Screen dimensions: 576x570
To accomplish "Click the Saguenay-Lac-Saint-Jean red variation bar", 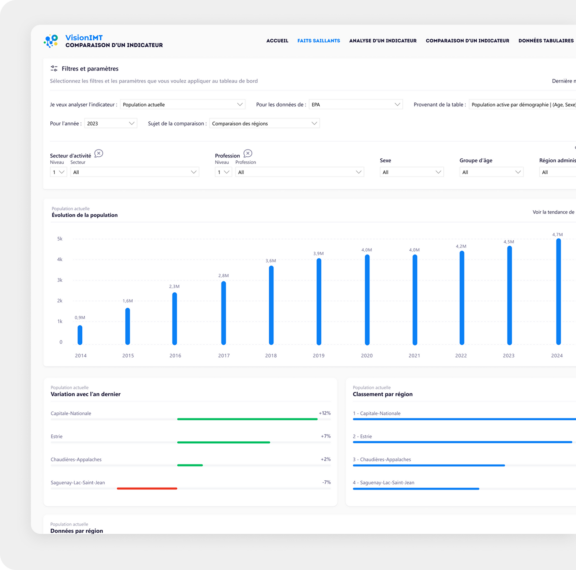I will (147, 488).
